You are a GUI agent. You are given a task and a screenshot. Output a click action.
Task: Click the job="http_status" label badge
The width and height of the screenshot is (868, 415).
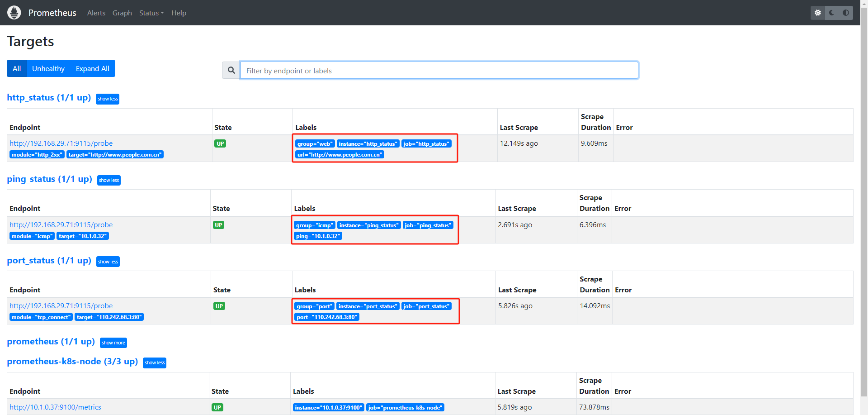[x=426, y=144]
